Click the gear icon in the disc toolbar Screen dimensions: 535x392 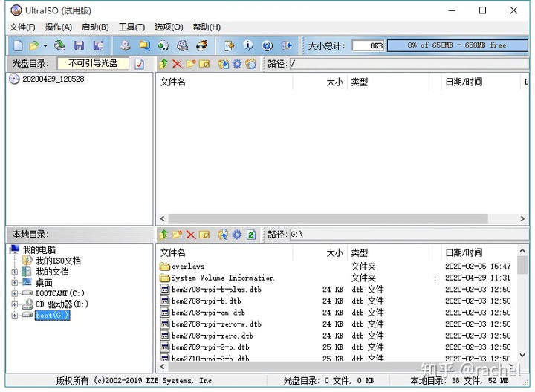pos(237,64)
